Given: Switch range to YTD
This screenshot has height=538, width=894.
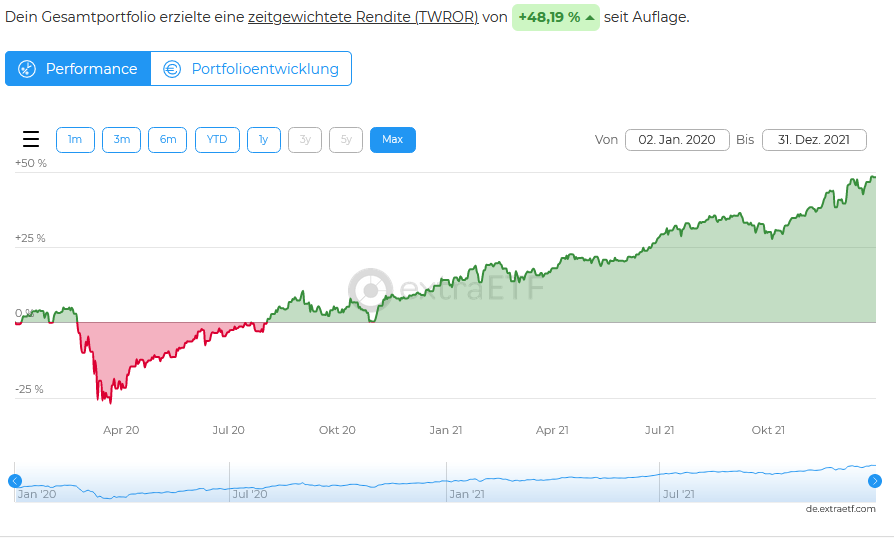Looking at the screenshot, I should pos(217,140).
